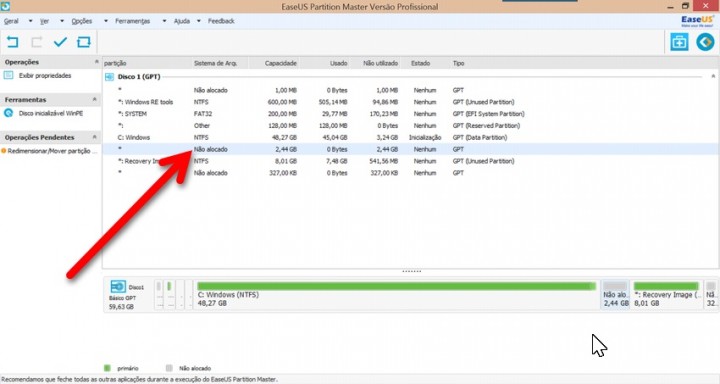Screen dimensions: 720x384
Task: Open the Geral menu
Action: (11, 21)
